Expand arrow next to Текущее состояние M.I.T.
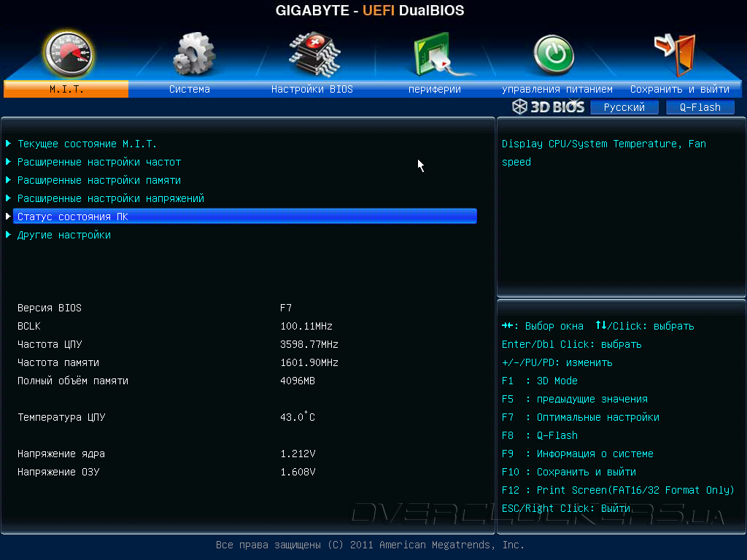 tap(8, 144)
